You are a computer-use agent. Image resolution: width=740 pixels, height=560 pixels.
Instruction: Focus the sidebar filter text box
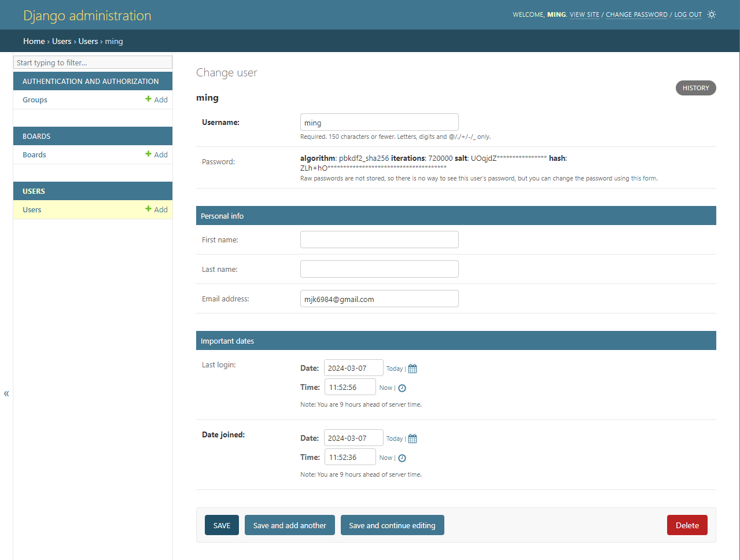pos(93,62)
